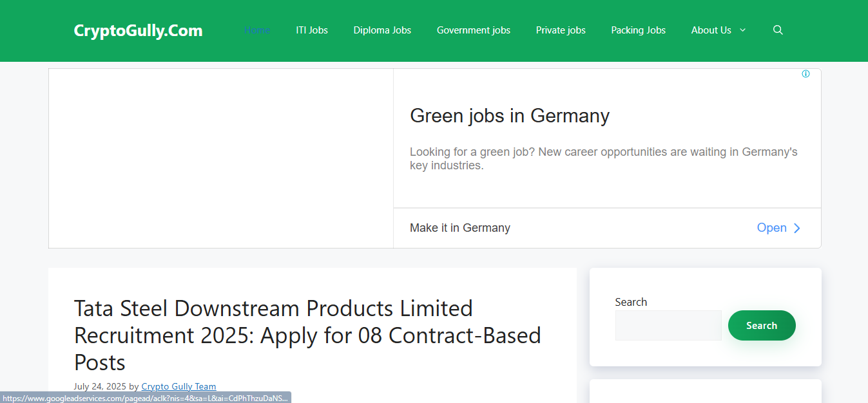Screen dimensions: 868x403
Task: Click the green Search button
Action: (762, 326)
